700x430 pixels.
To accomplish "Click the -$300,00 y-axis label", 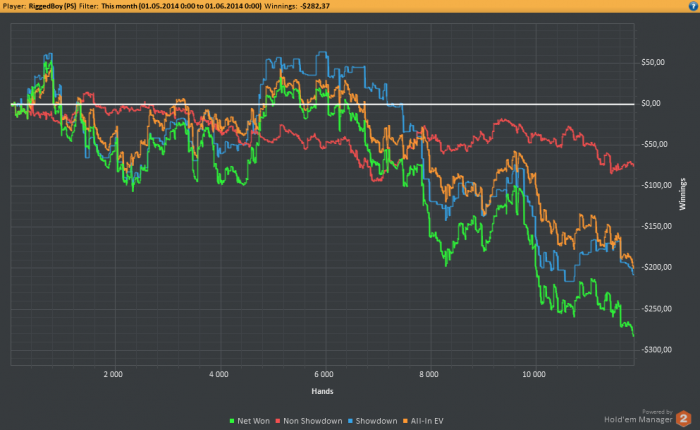I will [656, 350].
